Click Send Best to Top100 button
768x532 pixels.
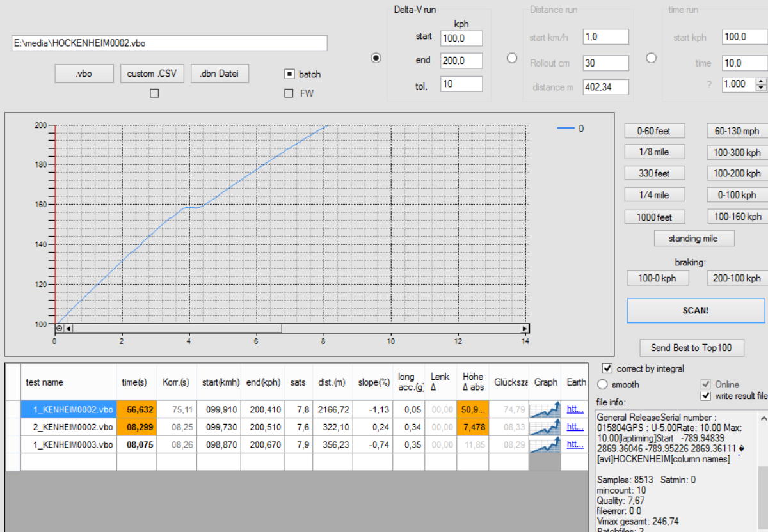pos(692,348)
